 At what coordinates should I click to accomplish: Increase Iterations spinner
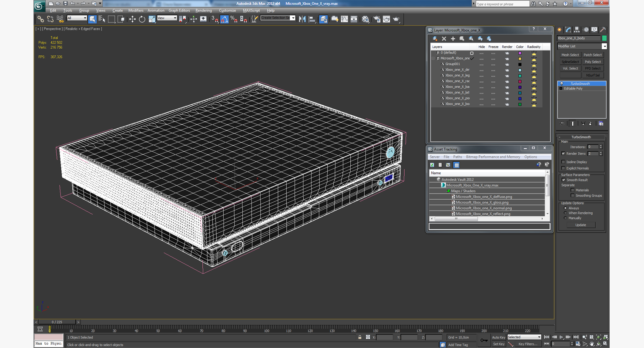coord(601,146)
